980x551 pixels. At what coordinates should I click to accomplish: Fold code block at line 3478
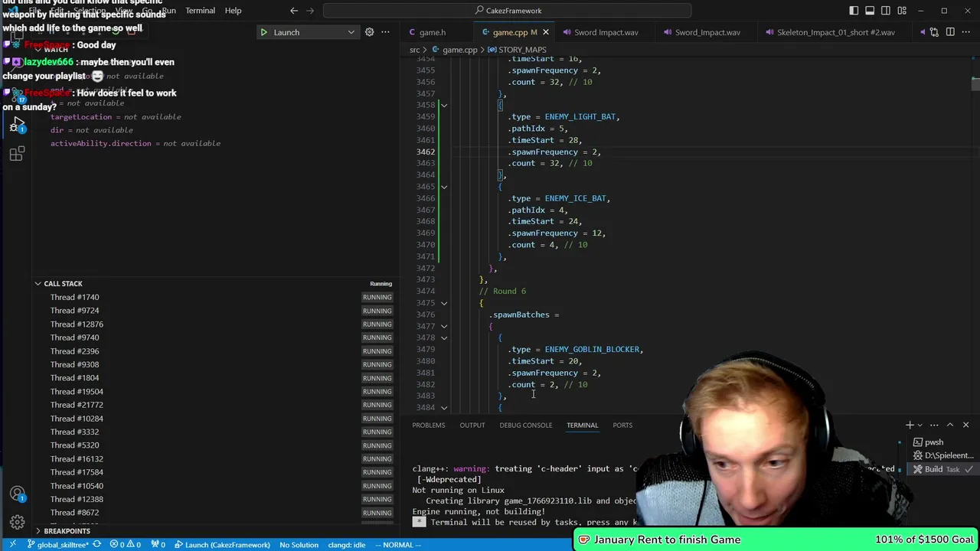[444, 337]
